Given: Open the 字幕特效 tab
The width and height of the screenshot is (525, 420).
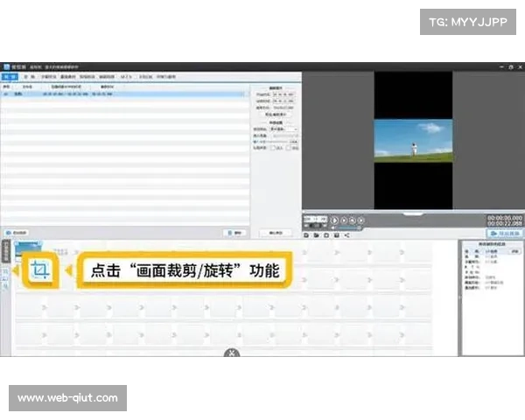Looking at the screenshot, I should [48, 77].
